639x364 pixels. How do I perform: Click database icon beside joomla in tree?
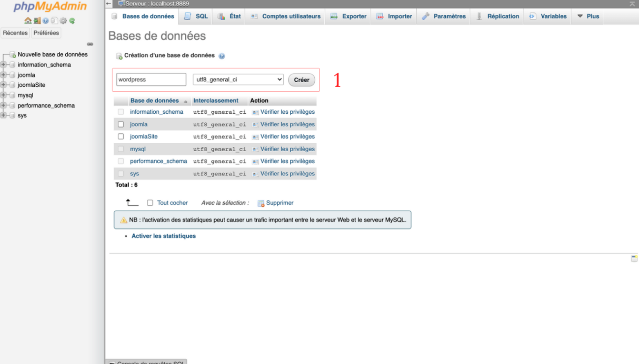coord(13,75)
